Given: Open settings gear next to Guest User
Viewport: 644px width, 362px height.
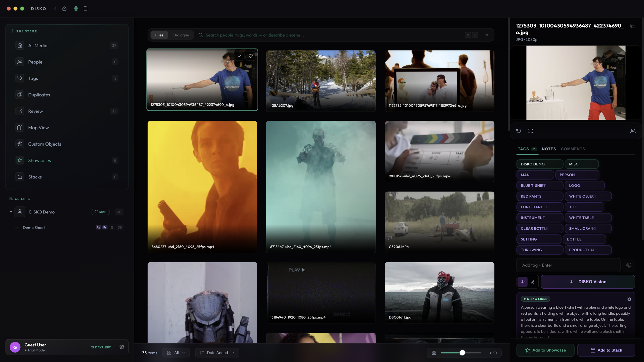Looking at the screenshot, I should [122, 347].
